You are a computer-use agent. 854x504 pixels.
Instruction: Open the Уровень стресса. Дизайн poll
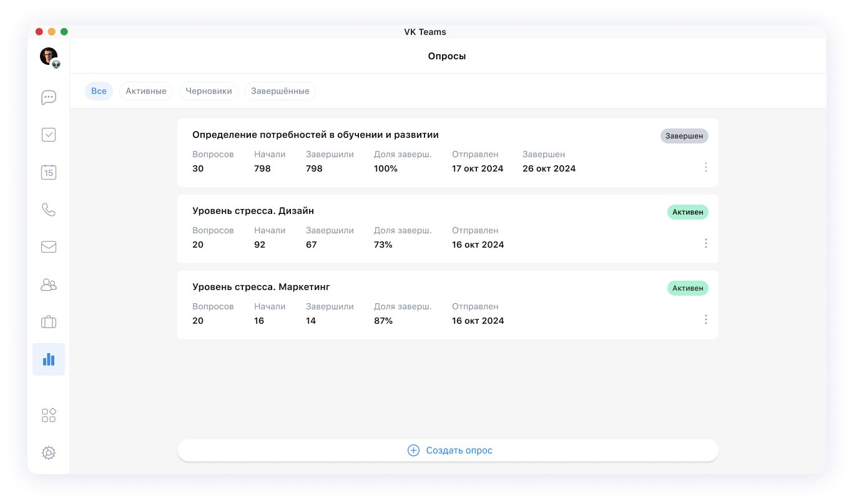(253, 211)
